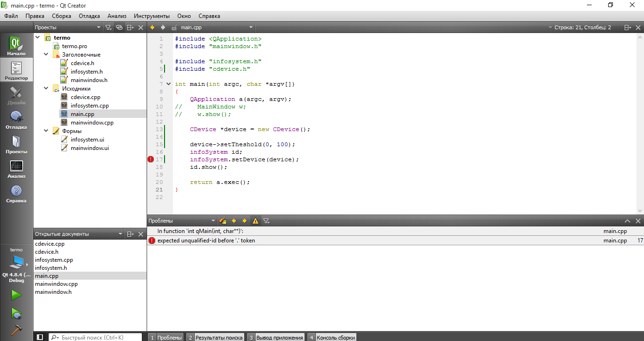This screenshot has height=341, width=644.
Task: Open the Консоль сборки pane tab
Action: (332, 337)
